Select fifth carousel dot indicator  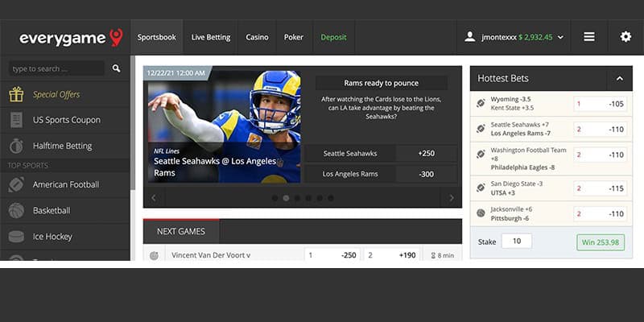tap(320, 198)
